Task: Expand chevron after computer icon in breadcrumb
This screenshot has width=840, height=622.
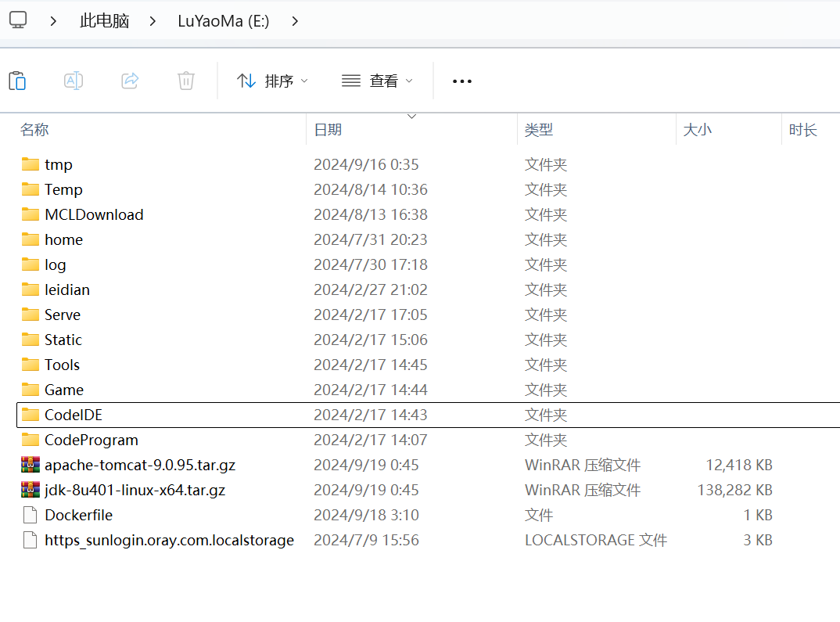Action: point(53,21)
